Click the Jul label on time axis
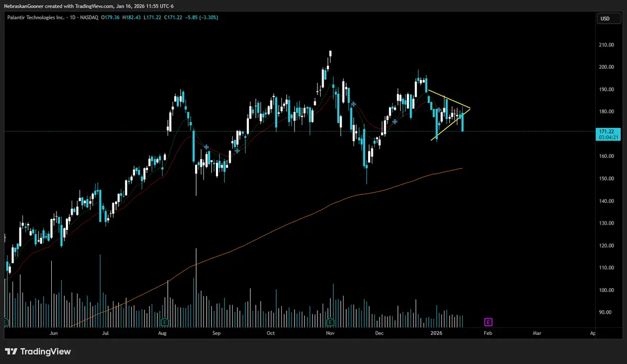The height and width of the screenshot is (364, 627). pyautogui.click(x=105, y=333)
